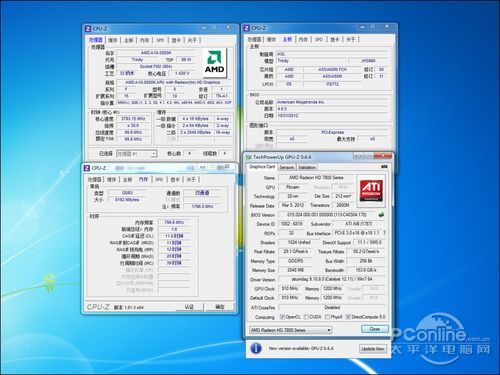Click the blue info icon in update notice

[256, 348]
